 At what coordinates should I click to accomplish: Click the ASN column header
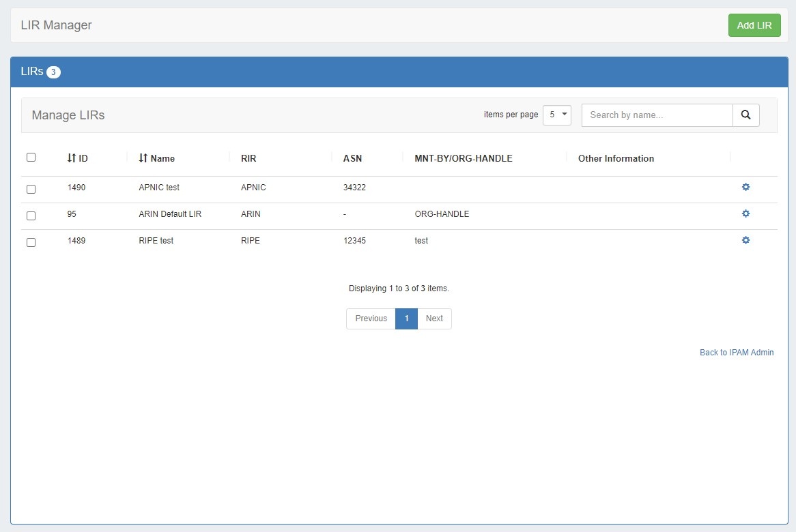(352, 158)
